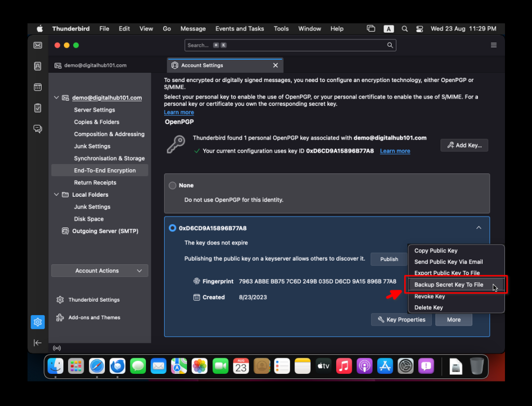Click the Outgoing Server SMTP icon
Image resolution: width=532 pixels, height=406 pixels.
point(65,231)
